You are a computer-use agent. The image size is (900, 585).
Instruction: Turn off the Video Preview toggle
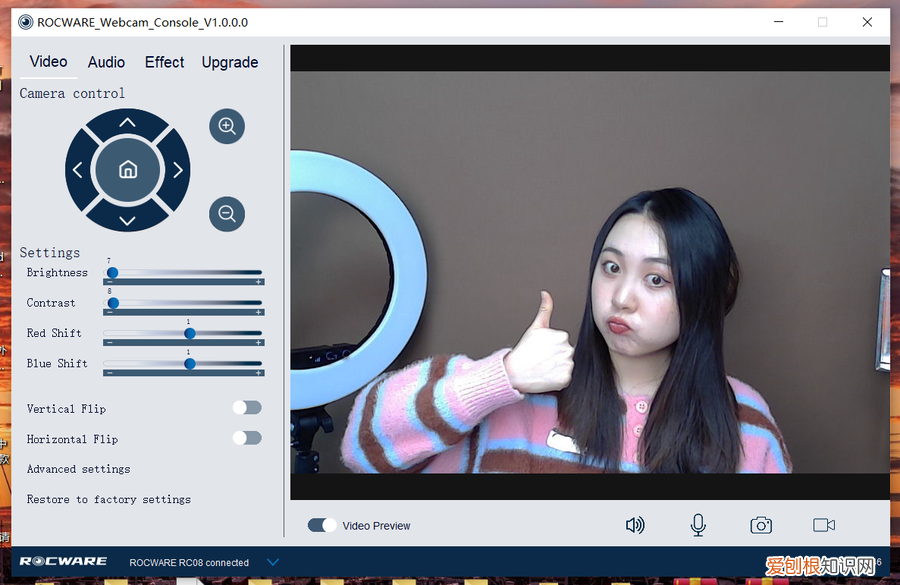[322, 525]
